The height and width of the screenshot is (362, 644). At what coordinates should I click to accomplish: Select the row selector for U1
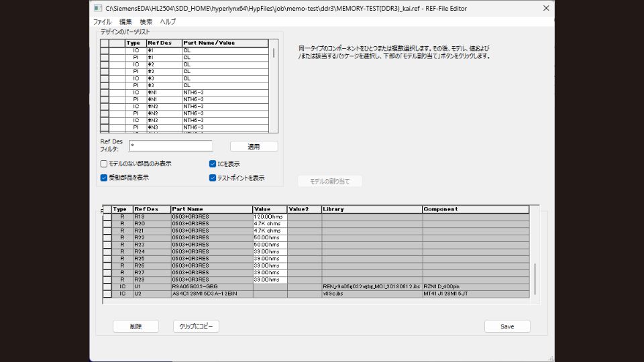click(x=107, y=286)
